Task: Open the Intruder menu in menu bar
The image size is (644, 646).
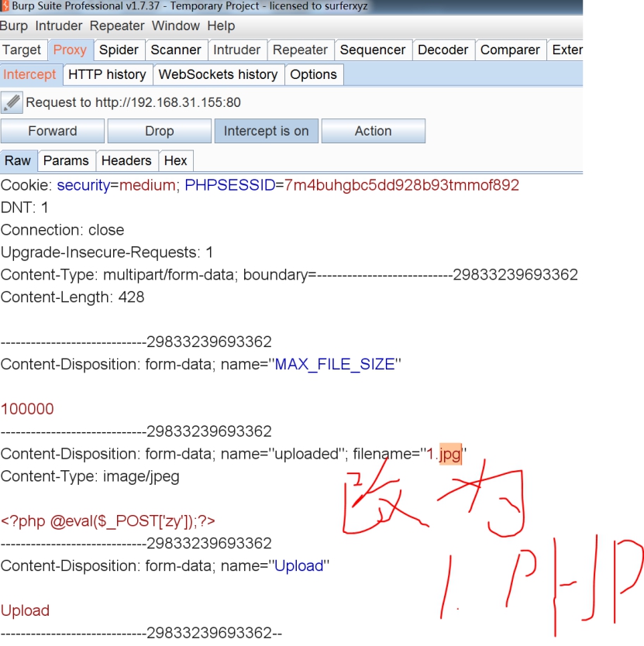Action: pos(59,26)
